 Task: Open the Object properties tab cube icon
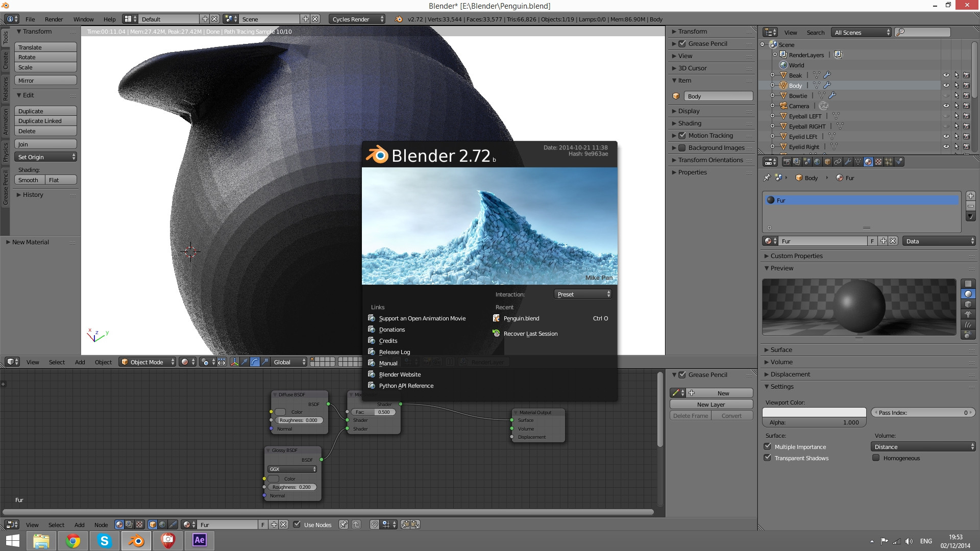(827, 162)
